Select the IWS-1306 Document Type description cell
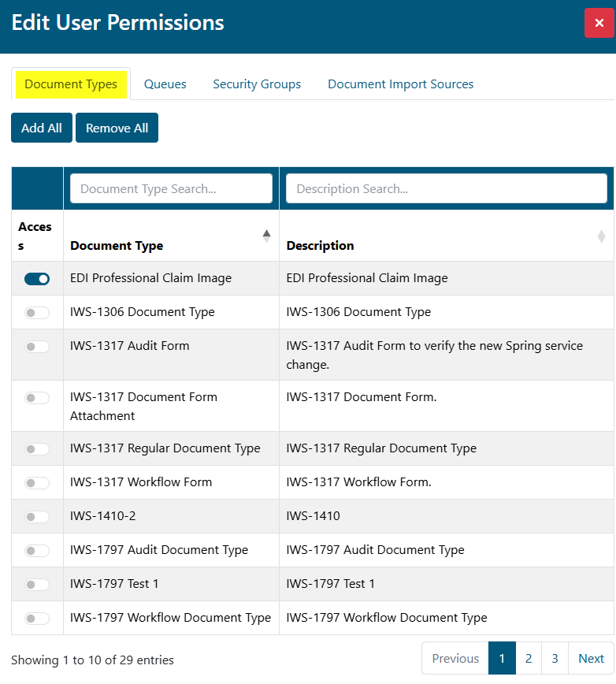This screenshot has height=684, width=616. coord(447,312)
